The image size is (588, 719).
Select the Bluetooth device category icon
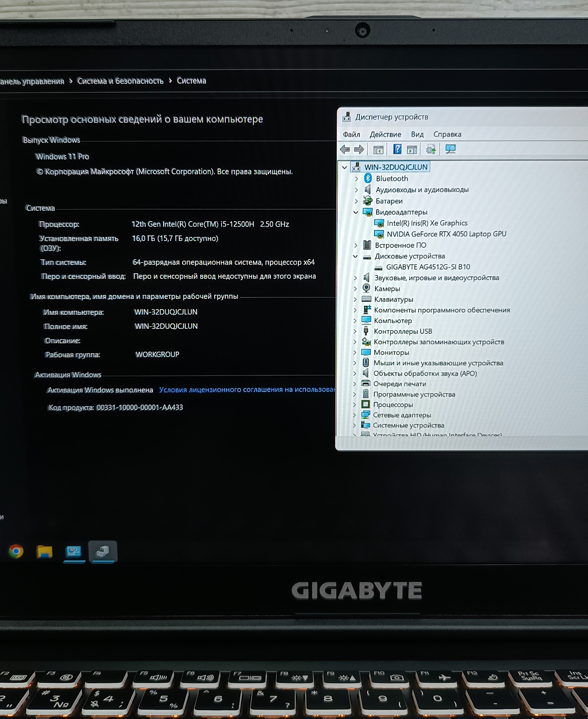pos(368,178)
